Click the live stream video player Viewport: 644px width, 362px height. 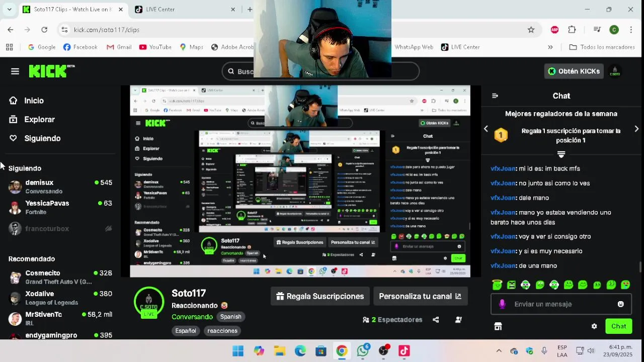300,182
